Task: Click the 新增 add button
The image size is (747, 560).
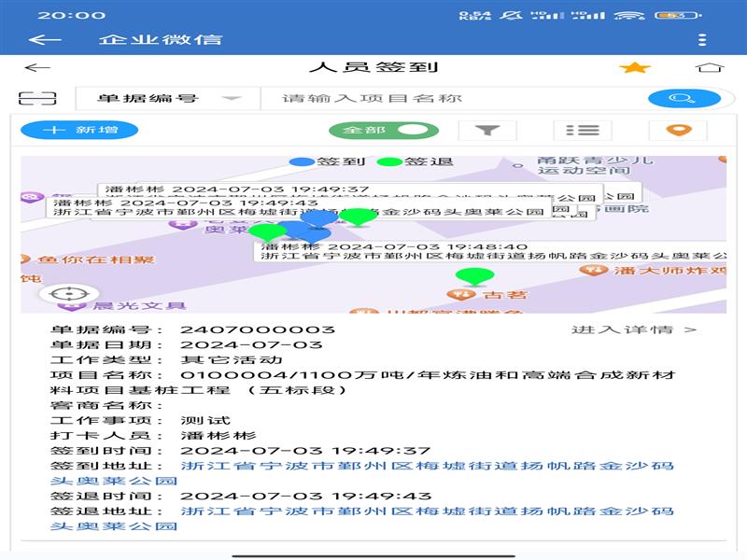Action: [79, 131]
